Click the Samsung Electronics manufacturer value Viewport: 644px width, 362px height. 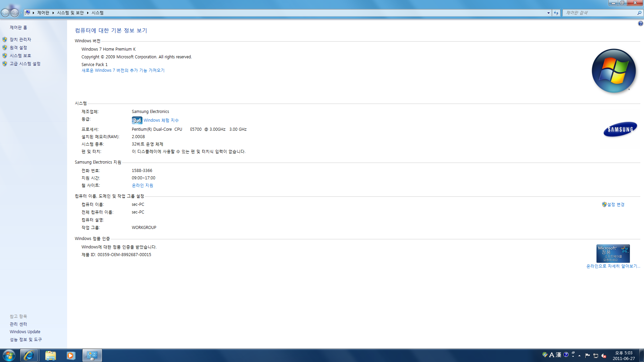tap(150, 112)
